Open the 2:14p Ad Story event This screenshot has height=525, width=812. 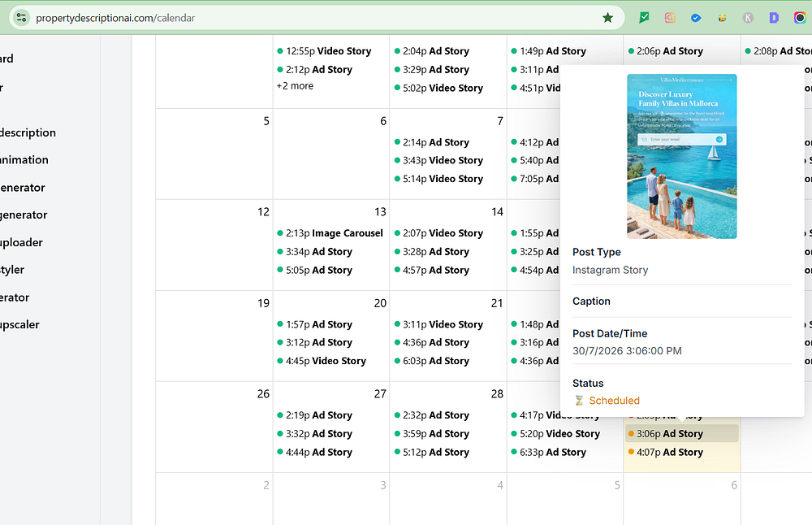(432, 142)
